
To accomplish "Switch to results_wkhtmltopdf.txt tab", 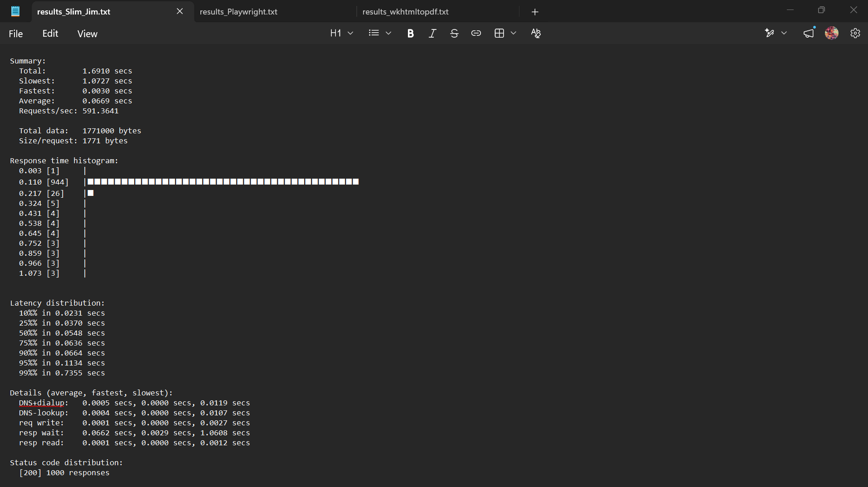I will click(405, 12).
